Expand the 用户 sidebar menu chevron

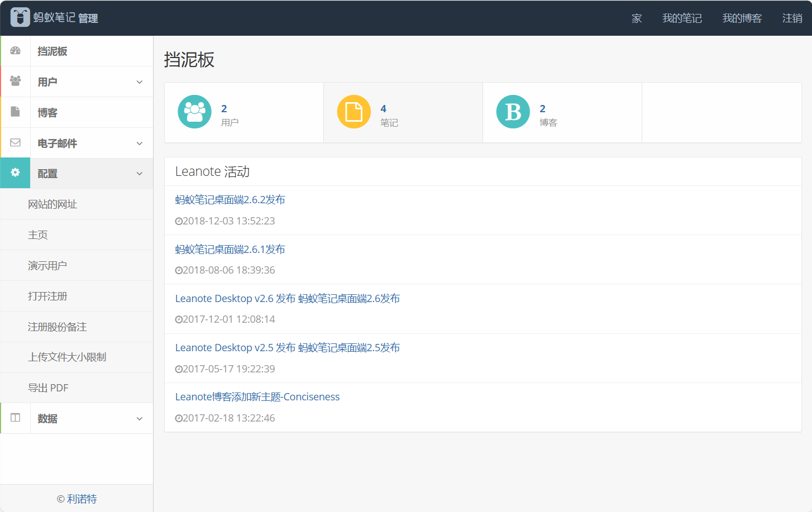(x=140, y=82)
